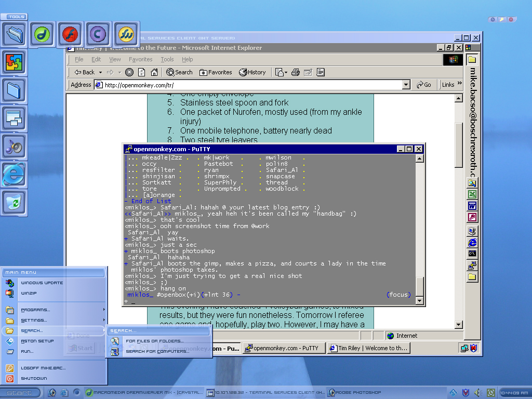Click the Refresh icon in IE toolbar
The image size is (532, 399).
coord(142,72)
